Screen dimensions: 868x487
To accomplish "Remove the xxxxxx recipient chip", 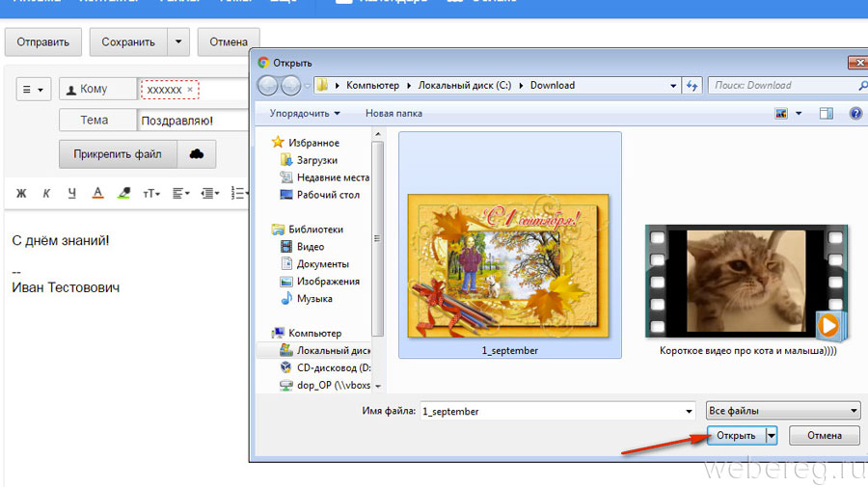I will 190,89.
